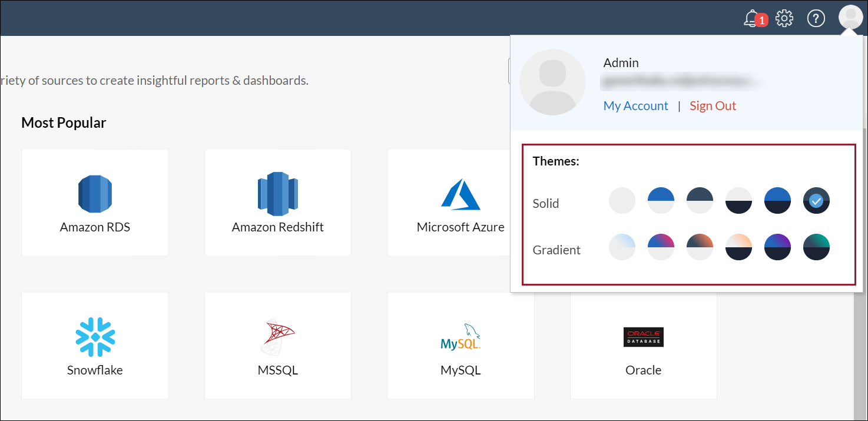Click the "Gradient" row label
Viewport: 868px width, 421px height.
[556, 250]
